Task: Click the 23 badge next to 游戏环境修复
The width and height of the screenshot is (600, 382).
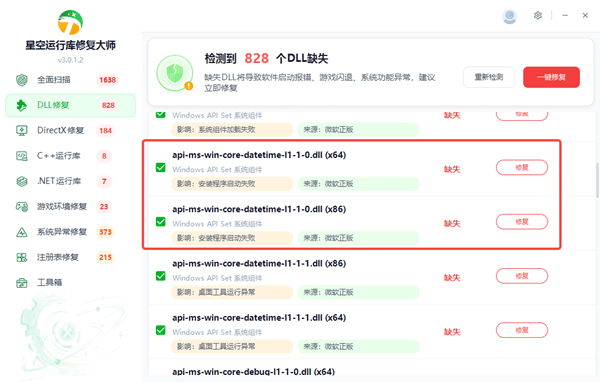Action: coord(104,207)
